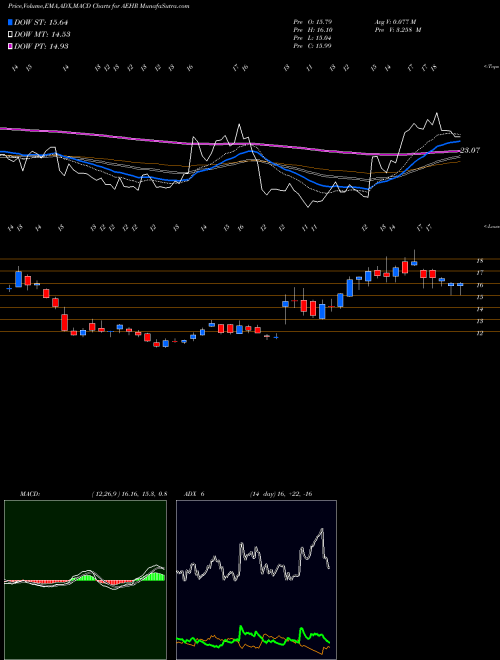Click the 14 price axis label
Screen dimensions: 500x660
(x=479, y=309)
